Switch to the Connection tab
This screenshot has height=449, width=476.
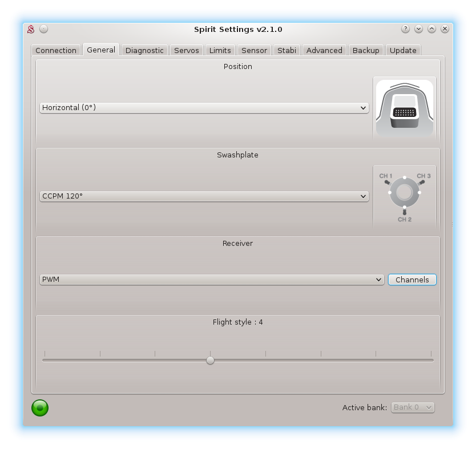point(56,50)
